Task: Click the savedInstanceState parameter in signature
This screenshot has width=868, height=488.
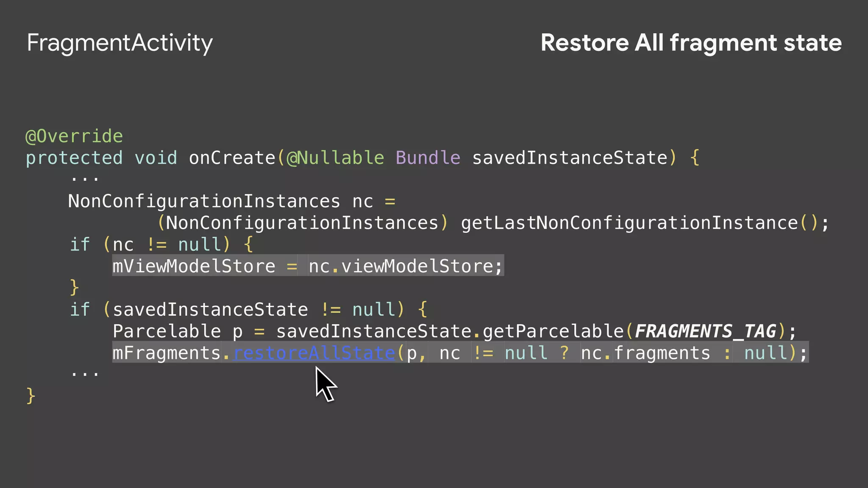Action: tap(570, 158)
